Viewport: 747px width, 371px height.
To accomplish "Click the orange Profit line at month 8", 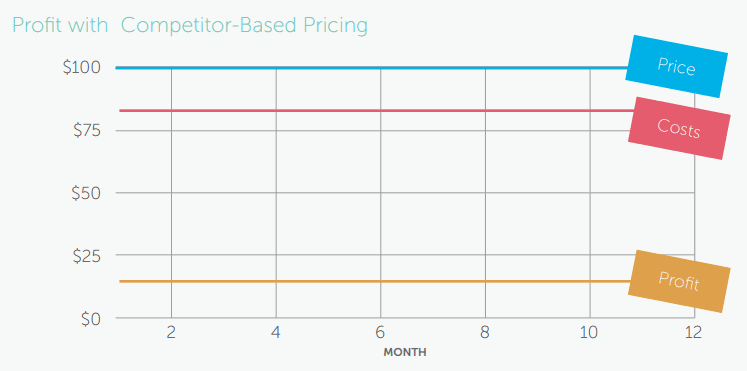I will (x=485, y=281).
